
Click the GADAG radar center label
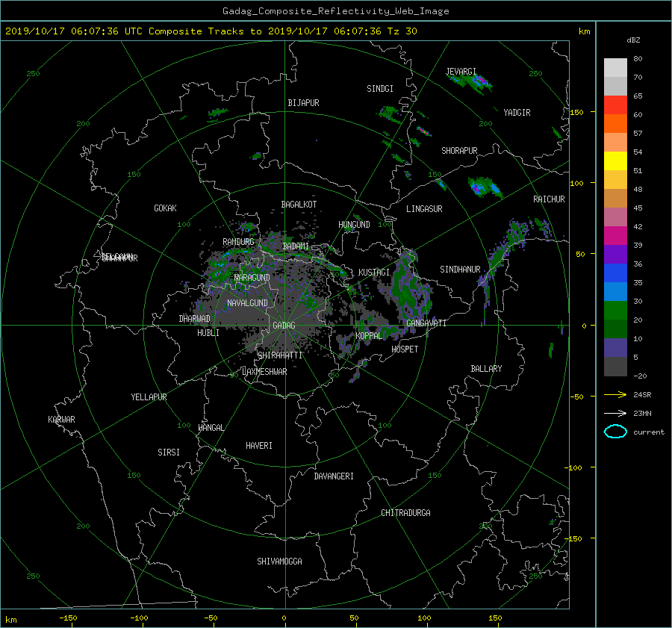284,326
